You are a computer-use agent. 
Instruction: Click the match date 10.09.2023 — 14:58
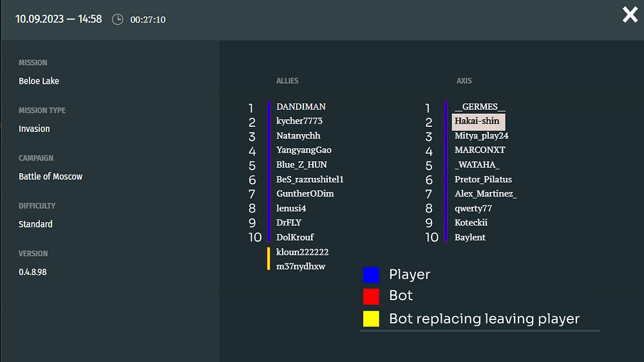(x=59, y=19)
